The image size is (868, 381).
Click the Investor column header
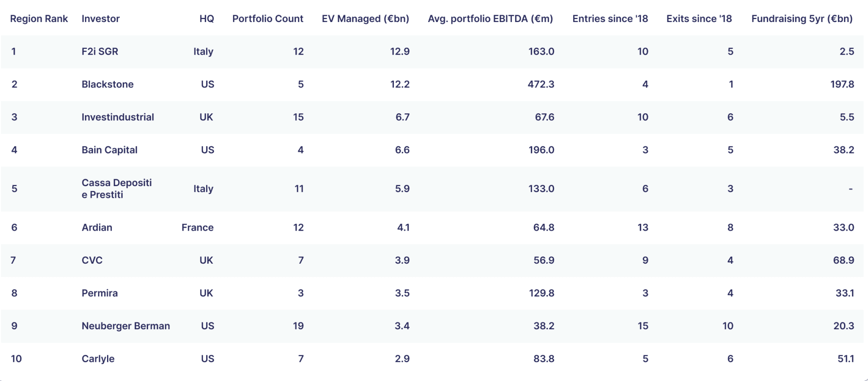[x=101, y=19]
